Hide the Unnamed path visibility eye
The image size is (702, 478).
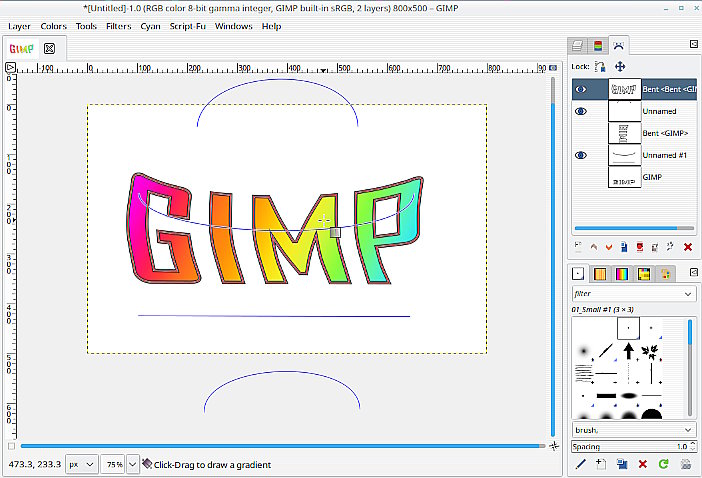[581, 111]
